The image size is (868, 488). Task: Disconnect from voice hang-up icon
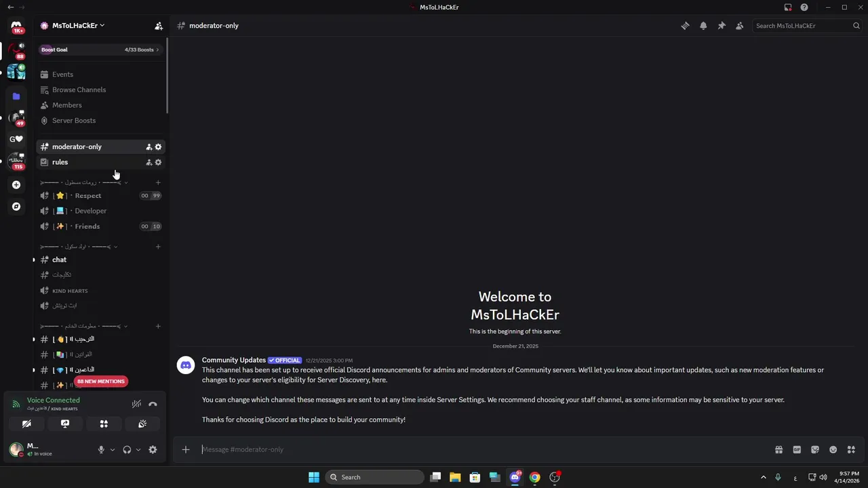point(153,404)
